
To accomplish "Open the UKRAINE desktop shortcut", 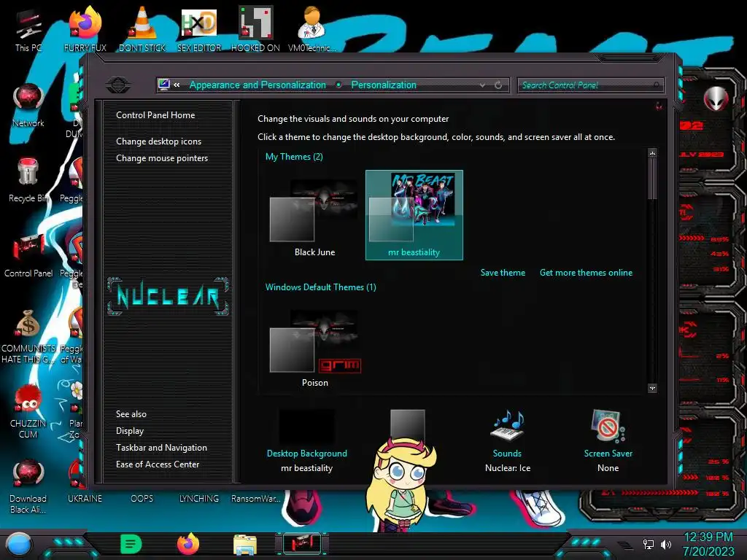I will 85,499.
